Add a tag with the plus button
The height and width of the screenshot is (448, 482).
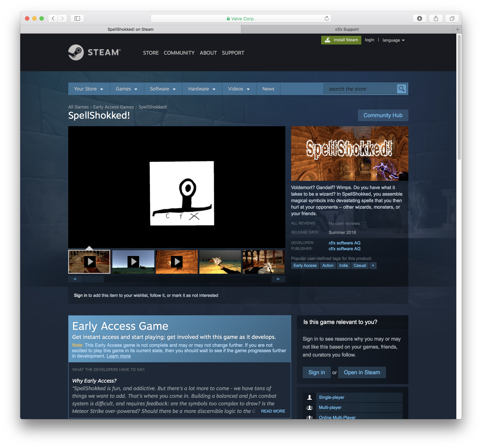[373, 266]
